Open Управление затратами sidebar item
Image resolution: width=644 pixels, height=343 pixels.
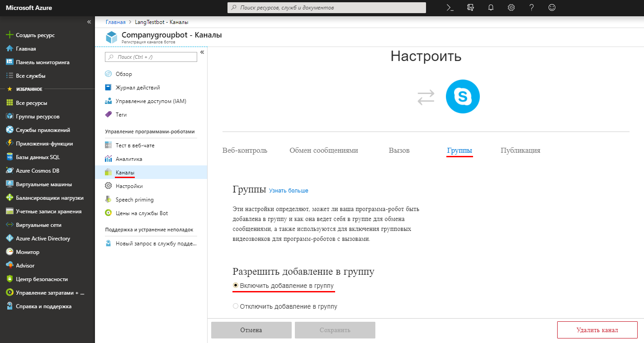47,293
